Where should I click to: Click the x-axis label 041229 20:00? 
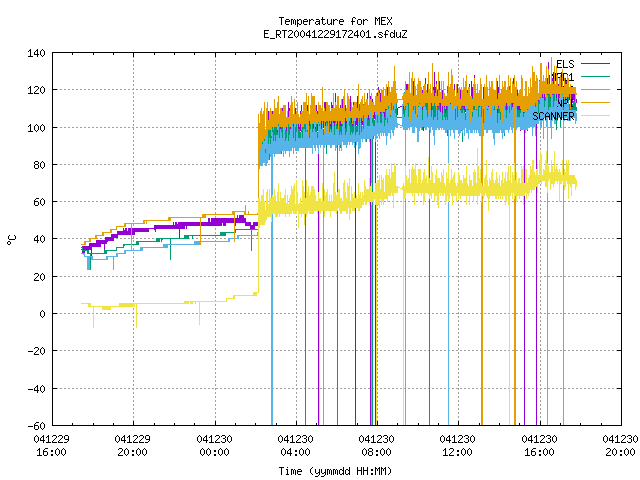pyautogui.click(x=133, y=446)
